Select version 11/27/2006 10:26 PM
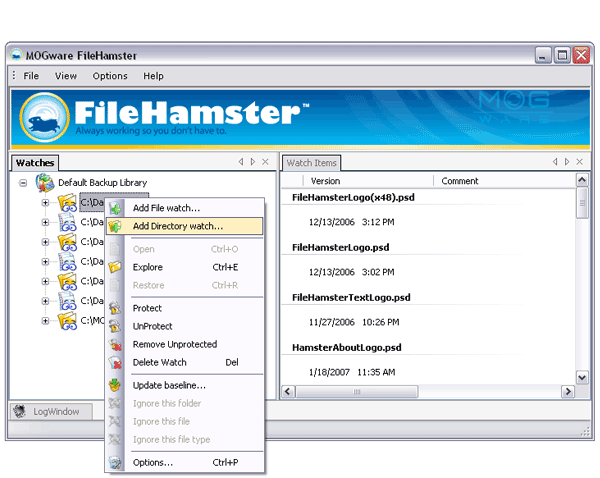The image size is (600, 478). pos(354,322)
